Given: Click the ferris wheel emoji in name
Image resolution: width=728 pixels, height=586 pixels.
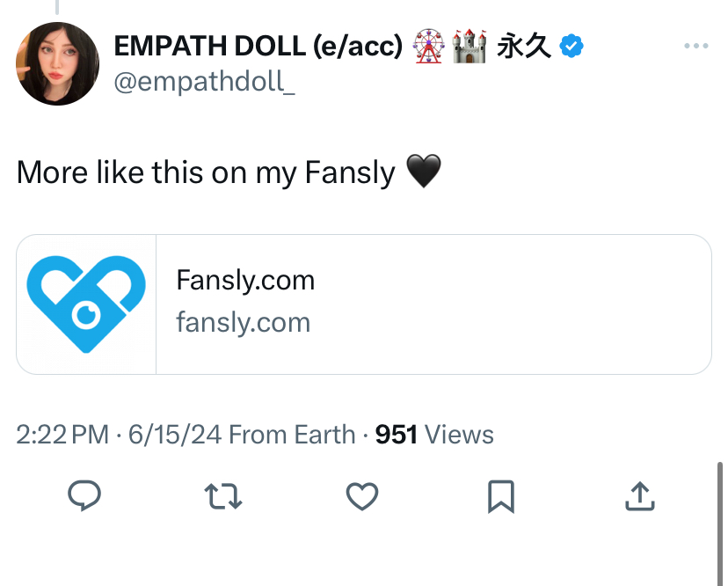Looking at the screenshot, I should [x=428, y=46].
